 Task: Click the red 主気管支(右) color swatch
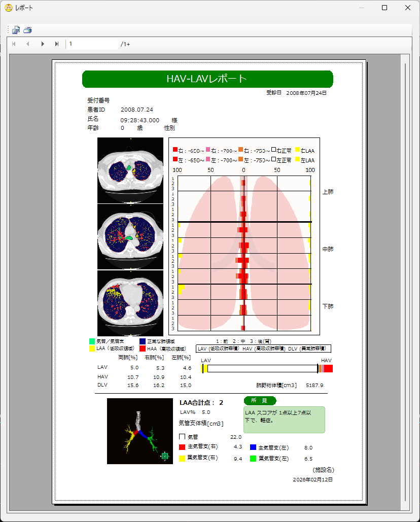(x=182, y=447)
